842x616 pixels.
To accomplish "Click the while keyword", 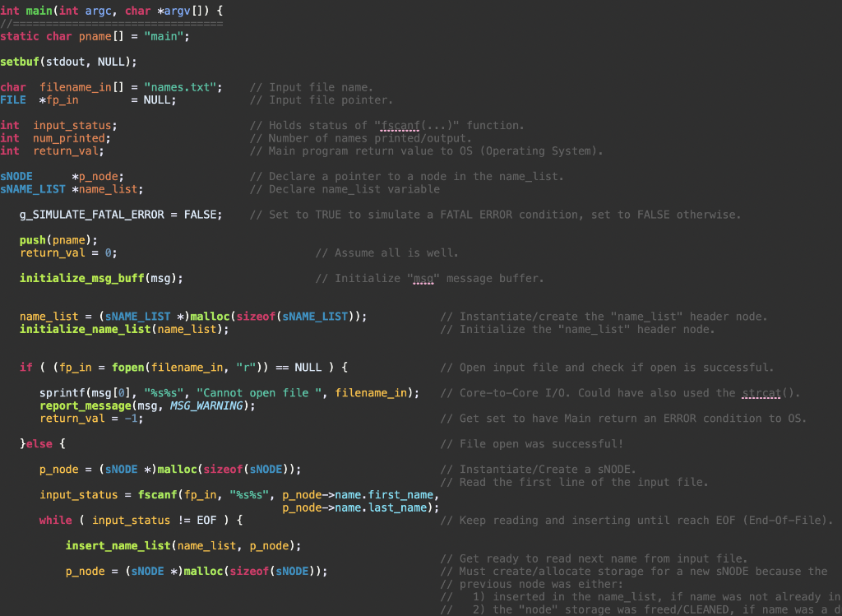I will pyautogui.click(x=55, y=521).
